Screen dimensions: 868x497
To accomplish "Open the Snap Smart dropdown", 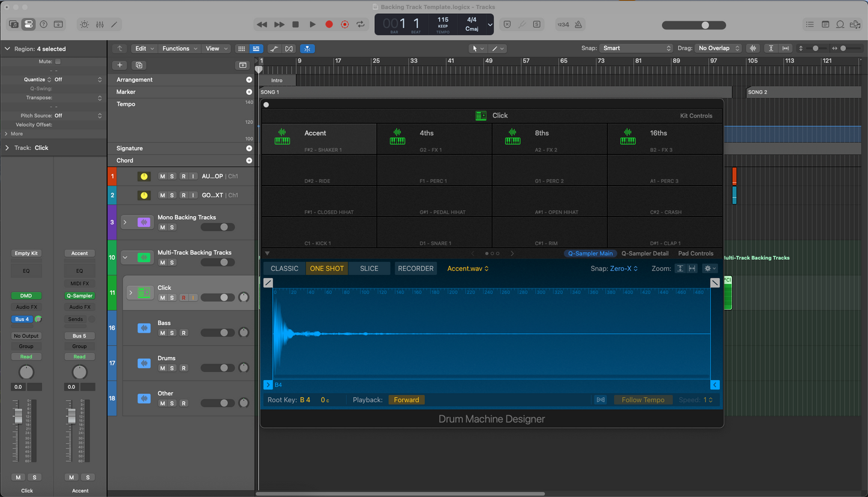I will [636, 48].
